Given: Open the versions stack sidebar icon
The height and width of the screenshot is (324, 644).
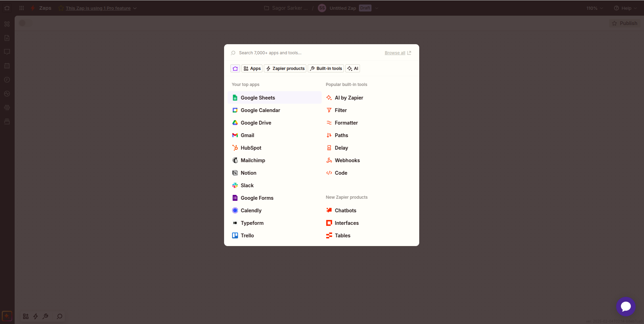Looking at the screenshot, I should [7, 121].
